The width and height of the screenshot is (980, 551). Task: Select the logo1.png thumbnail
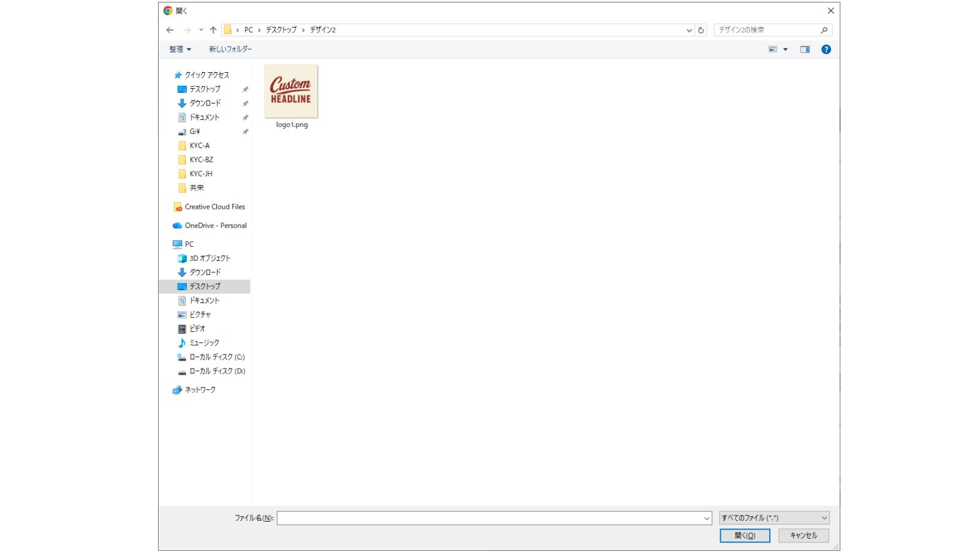tap(291, 92)
